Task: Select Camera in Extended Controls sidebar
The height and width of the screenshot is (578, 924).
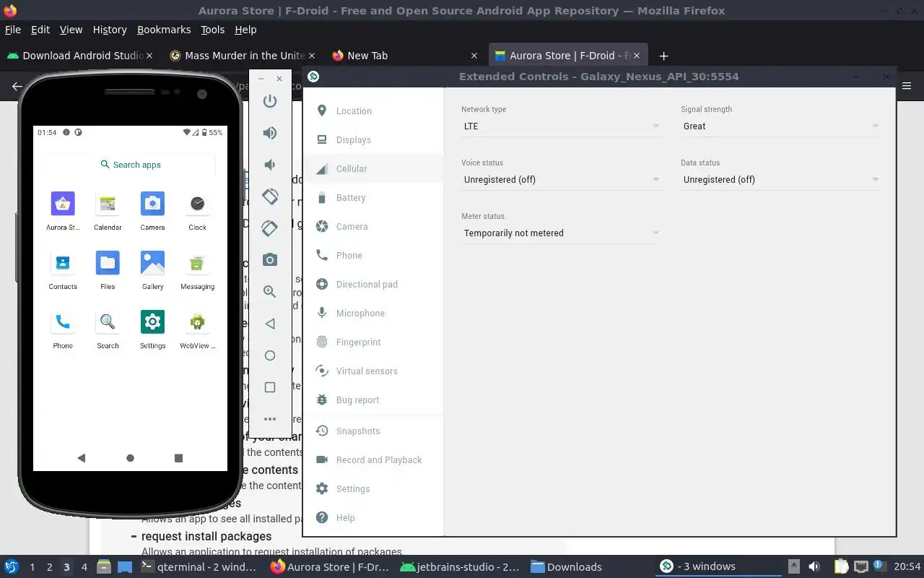Action: [x=373, y=226]
